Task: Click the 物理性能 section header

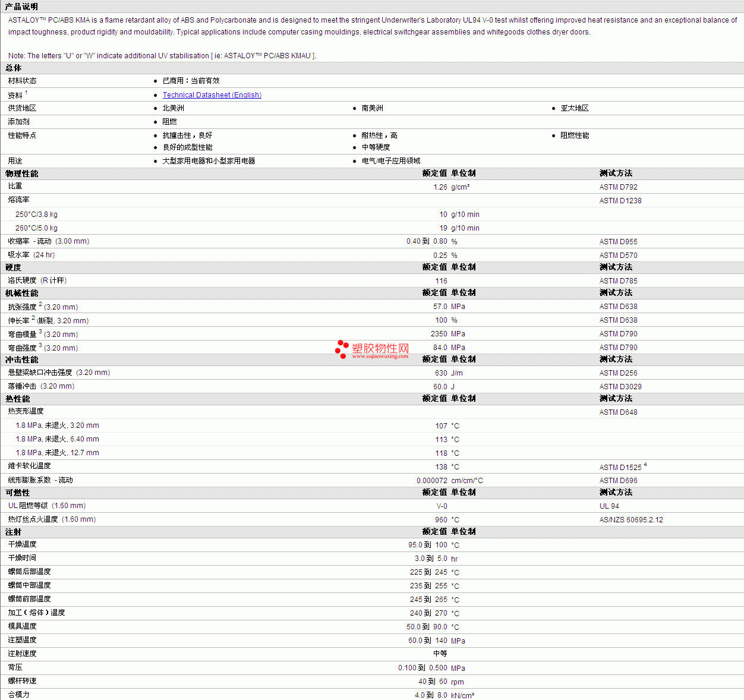Action: click(x=22, y=174)
